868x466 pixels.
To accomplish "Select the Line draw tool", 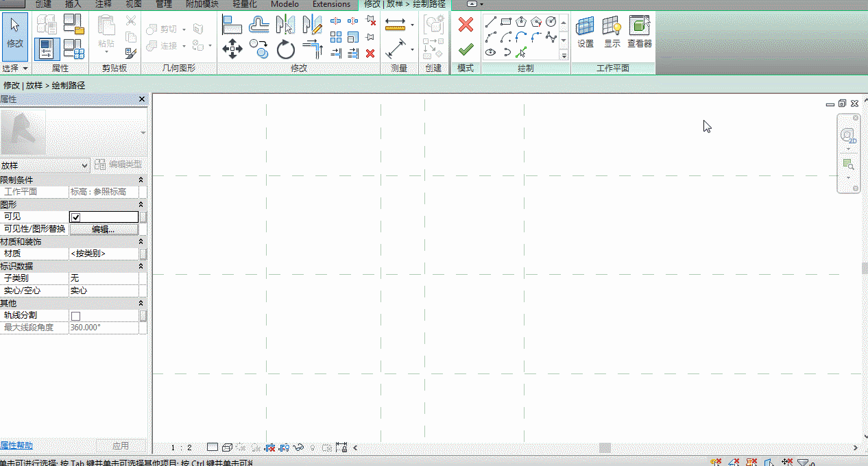I will pos(491,21).
